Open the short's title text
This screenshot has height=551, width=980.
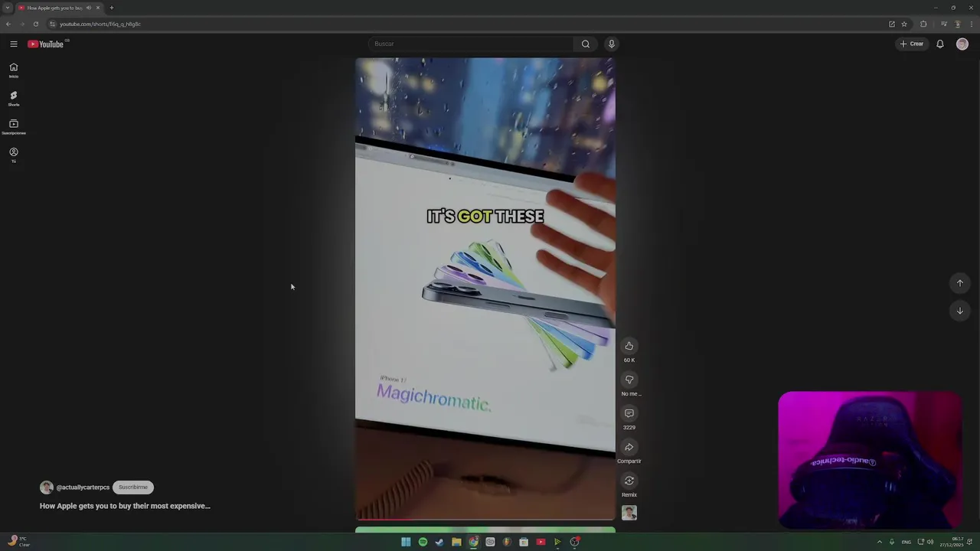(x=125, y=506)
